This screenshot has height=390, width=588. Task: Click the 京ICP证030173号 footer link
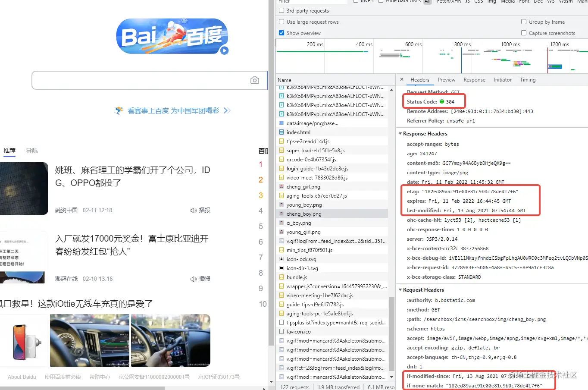click(x=219, y=377)
